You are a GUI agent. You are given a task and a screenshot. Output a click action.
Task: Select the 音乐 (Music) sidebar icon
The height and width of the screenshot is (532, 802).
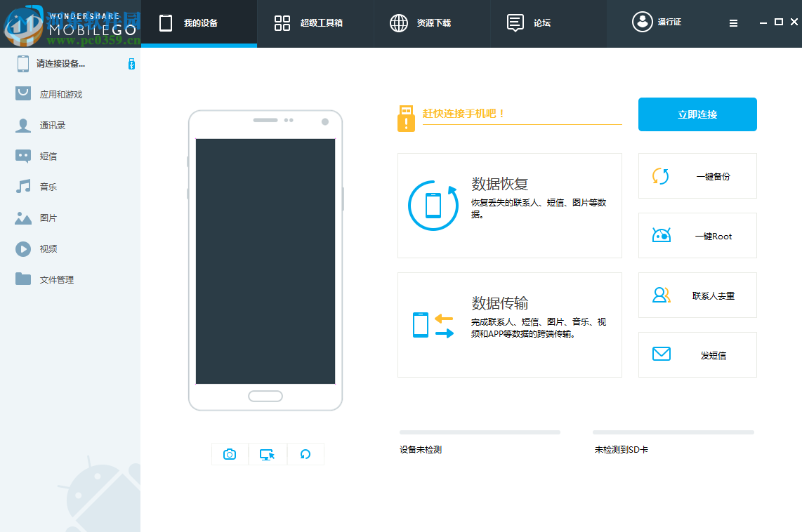tap(22, 187)
